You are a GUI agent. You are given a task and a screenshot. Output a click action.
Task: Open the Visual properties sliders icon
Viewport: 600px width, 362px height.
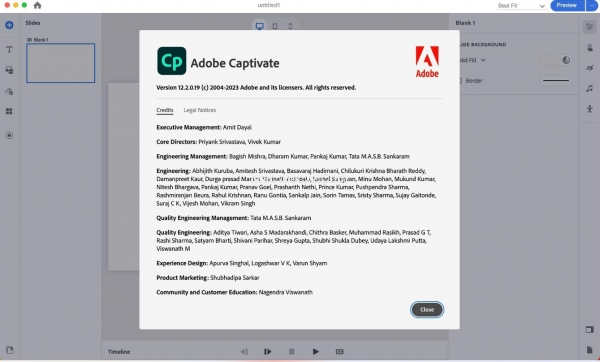pyautogui.click(x=590, y=26)
